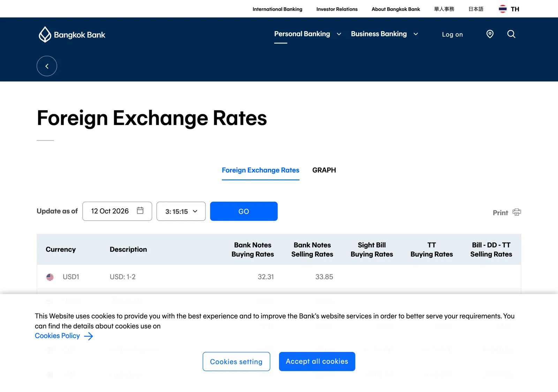Switch to the GRAPH tab
Viewport: 558px width, 392px height.
(324, 170)
